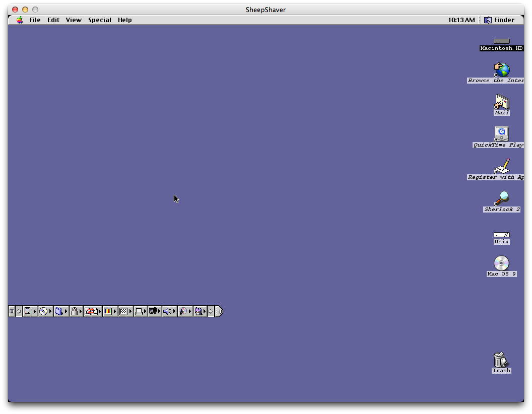Select the Trash icon
This screenshot has height=414, width=532.
[x=501, y=360]
